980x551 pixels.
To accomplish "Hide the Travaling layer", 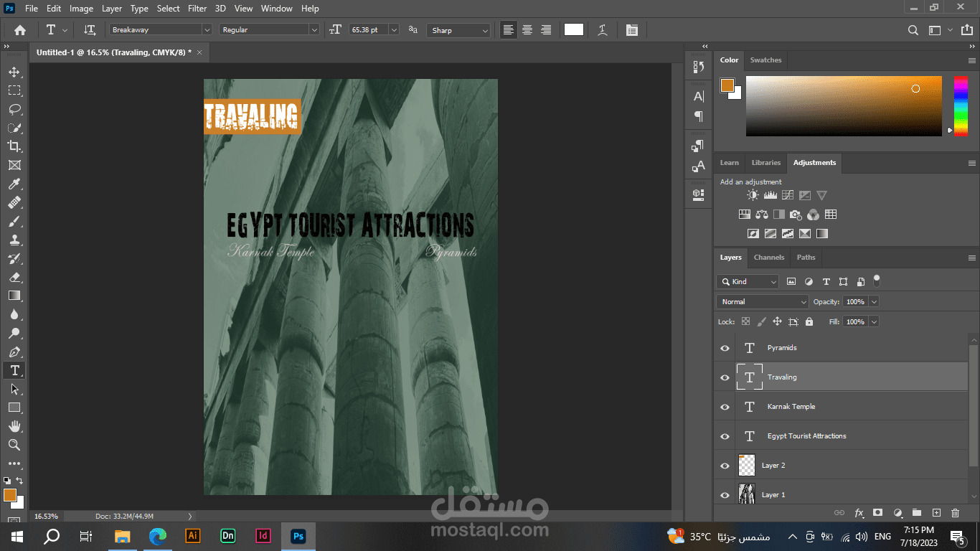I will point(725,377).
